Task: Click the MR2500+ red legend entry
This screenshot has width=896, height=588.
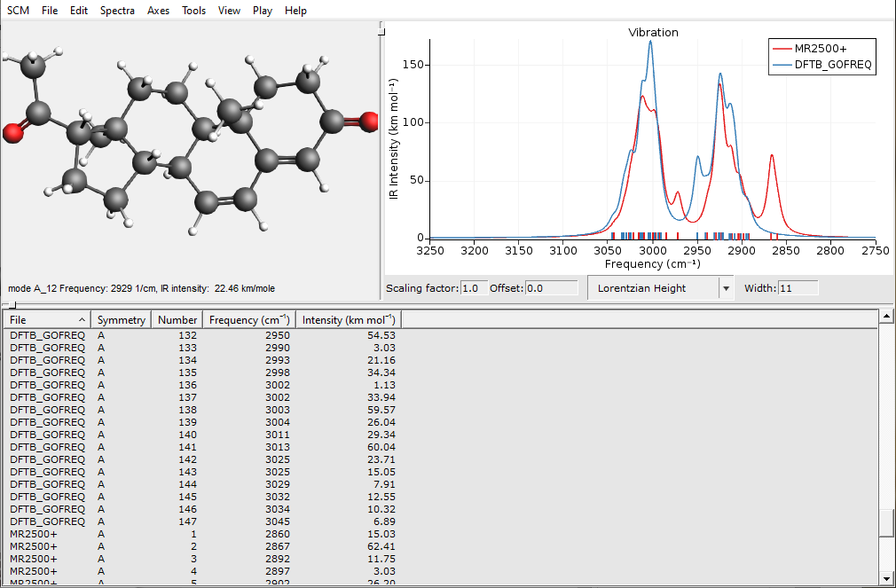Action: click(x=820, y=49)
